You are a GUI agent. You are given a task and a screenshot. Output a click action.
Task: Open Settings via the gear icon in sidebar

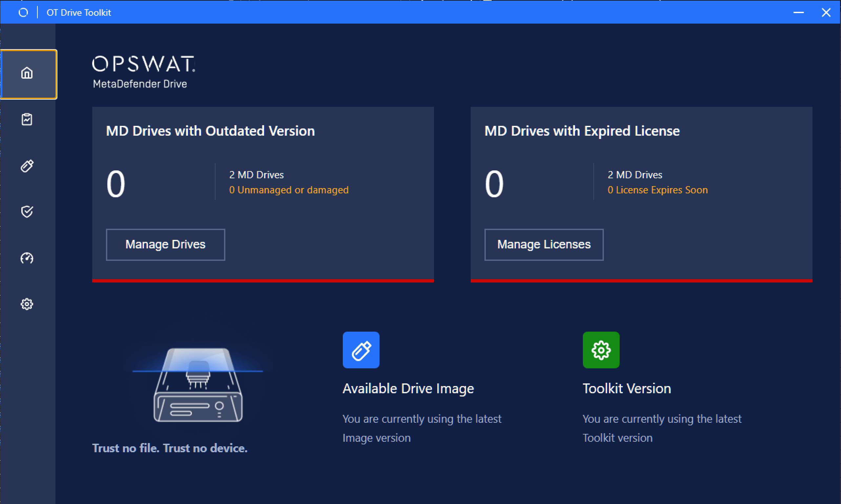point(27,304)
